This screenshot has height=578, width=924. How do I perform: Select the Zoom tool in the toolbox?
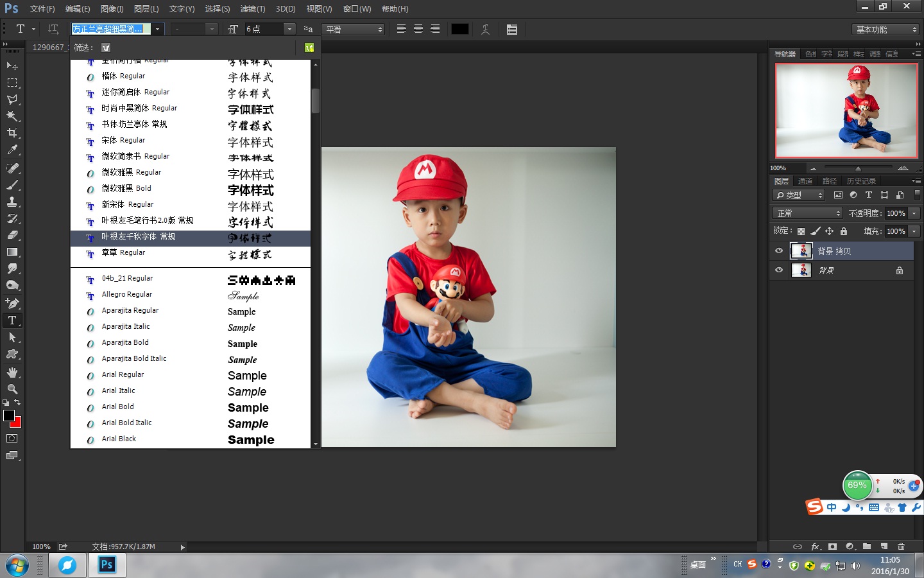pyautogui.click(x=12, y=389)
